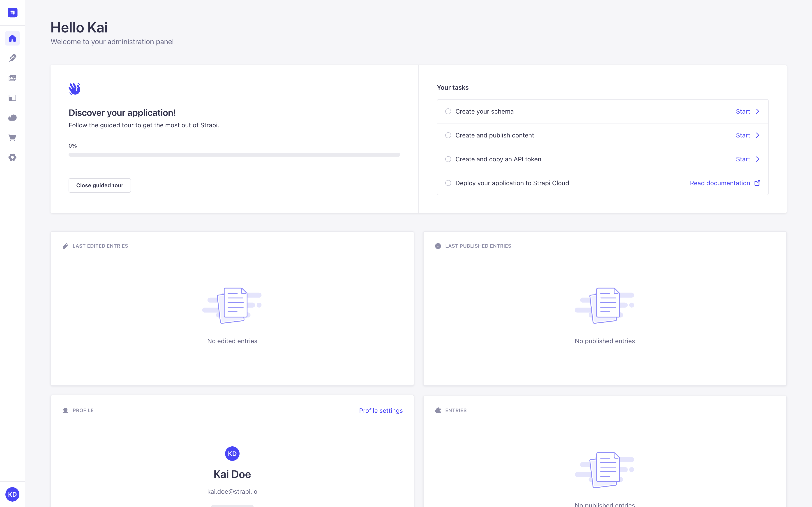812x507 pixels.
Task: Open the Marketplace cart icon
Action: tap(12, 137)
